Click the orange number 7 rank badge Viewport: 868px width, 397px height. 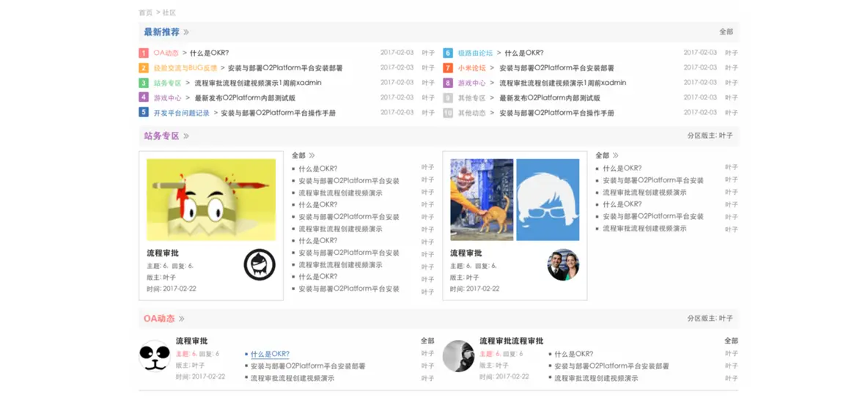tap(448, 68)
